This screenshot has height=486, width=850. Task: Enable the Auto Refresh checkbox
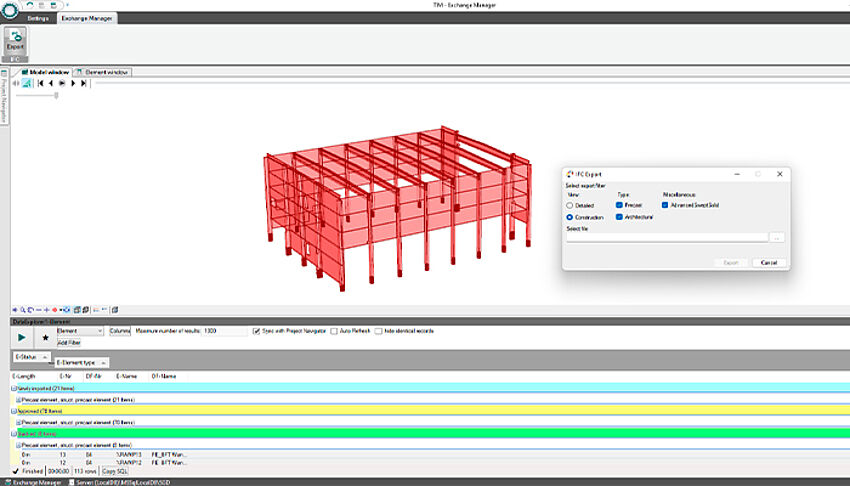point(334,330)
